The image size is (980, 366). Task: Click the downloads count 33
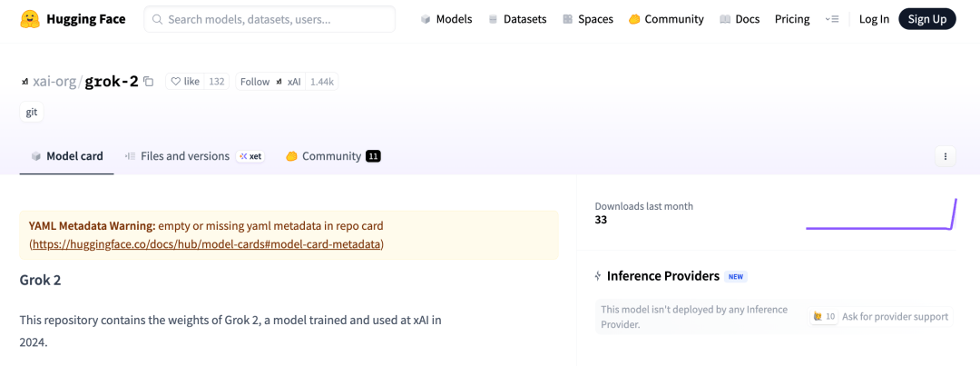(x=601, y=220)
